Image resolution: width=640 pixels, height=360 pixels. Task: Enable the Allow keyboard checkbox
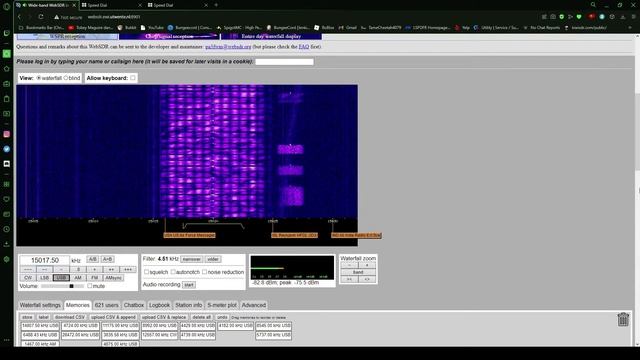click(133, 78)
